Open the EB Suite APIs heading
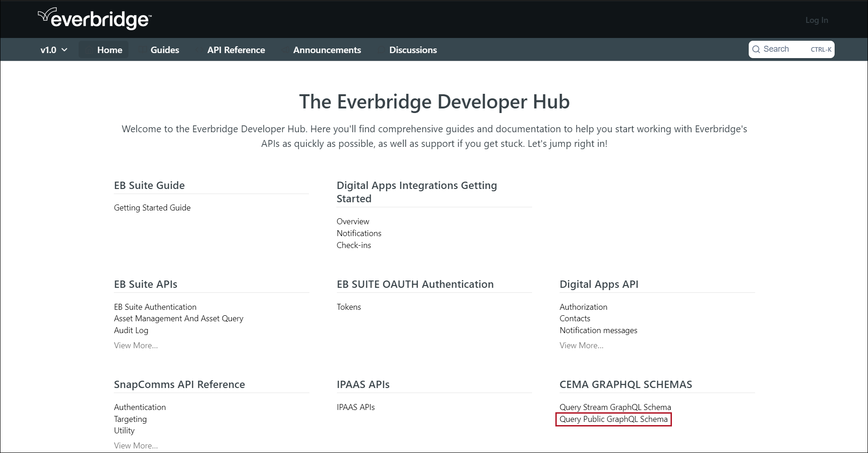This screenshot has height=453, width=868. (x=145, y=284)
